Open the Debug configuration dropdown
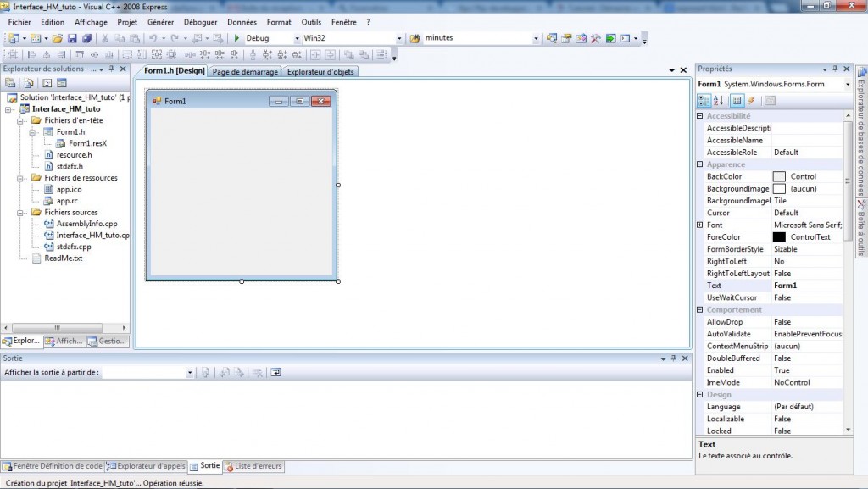Image resolution: width=868 pixels, height=489 pixels. coord(297,38)
